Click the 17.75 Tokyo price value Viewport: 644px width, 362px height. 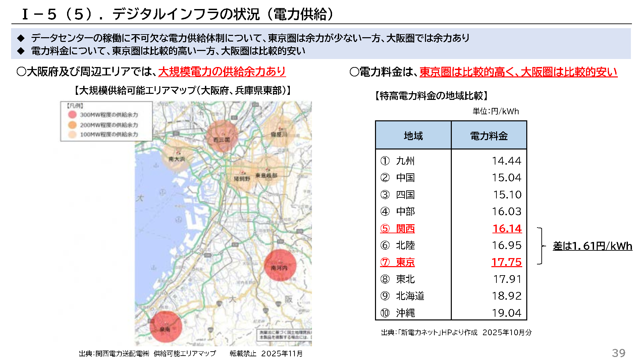click(506, 262)
